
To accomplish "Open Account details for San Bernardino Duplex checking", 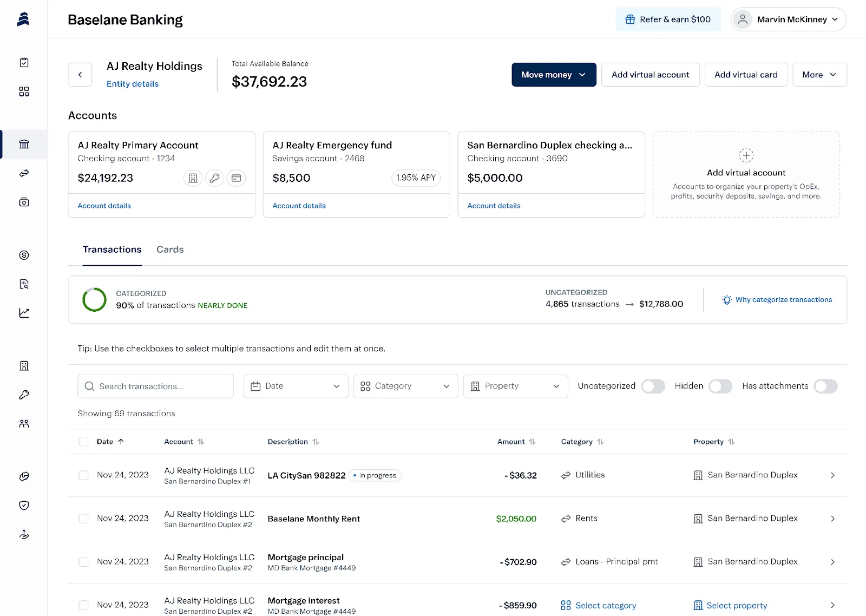I will 494,206.
